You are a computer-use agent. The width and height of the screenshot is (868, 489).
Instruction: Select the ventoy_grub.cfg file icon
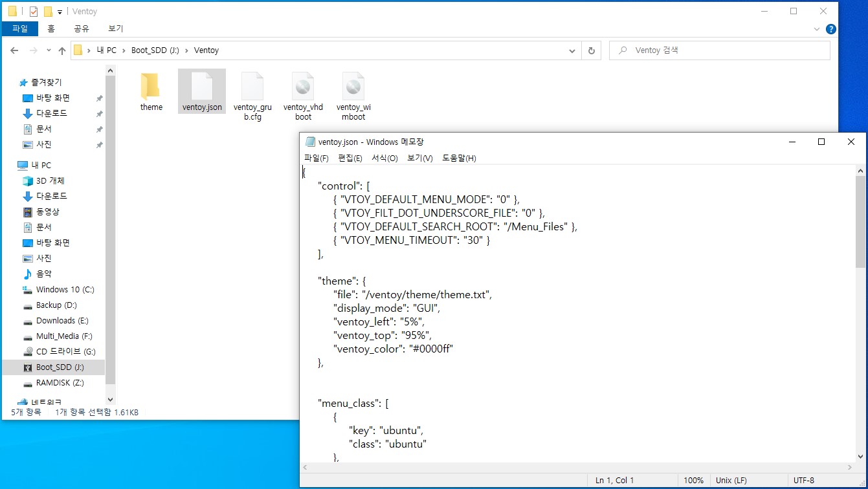click(252, 85)
